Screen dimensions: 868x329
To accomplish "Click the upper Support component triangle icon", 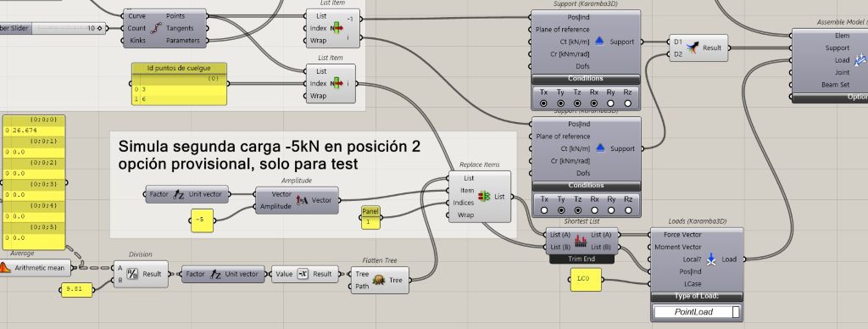I will click(x=599, y=42).
